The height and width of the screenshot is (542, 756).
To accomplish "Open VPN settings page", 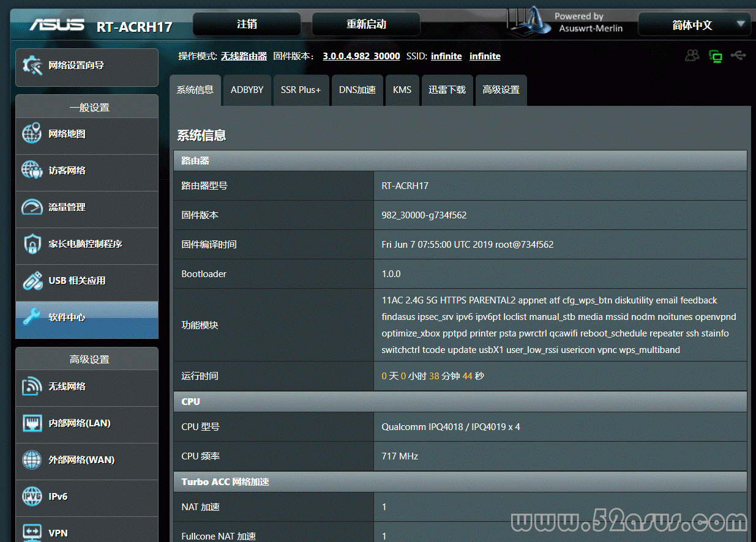I will tap(87, 530).
